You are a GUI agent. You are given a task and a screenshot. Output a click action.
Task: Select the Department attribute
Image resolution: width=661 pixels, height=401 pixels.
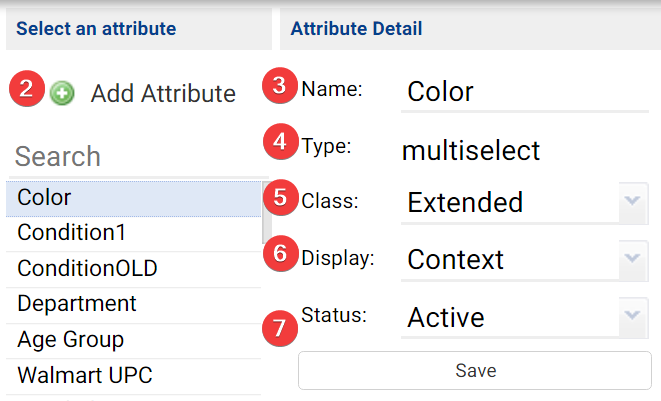(x=133, y=303)
